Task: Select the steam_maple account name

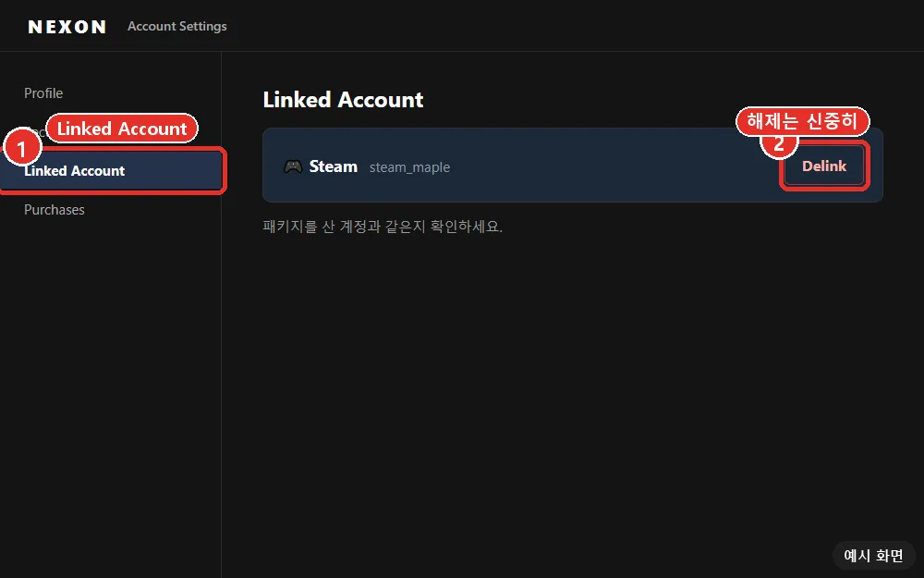Action: coord(409,167)
